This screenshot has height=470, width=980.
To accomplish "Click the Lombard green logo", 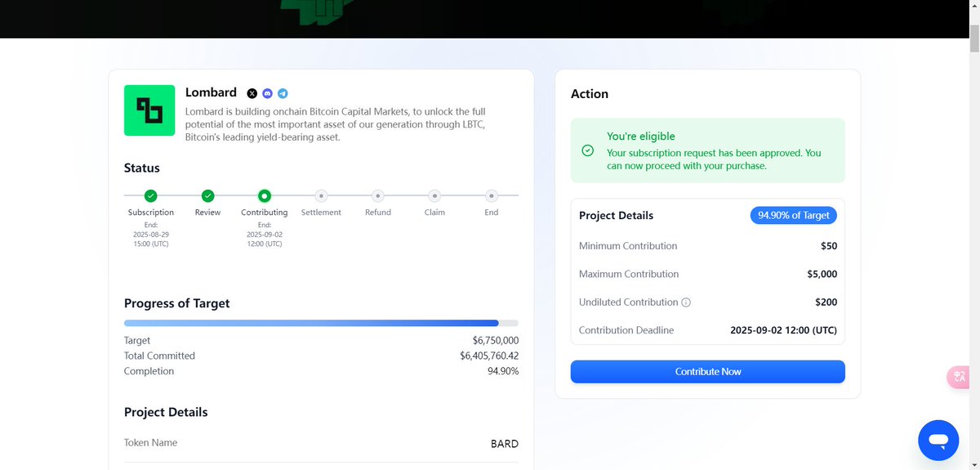I will point(149,110).
